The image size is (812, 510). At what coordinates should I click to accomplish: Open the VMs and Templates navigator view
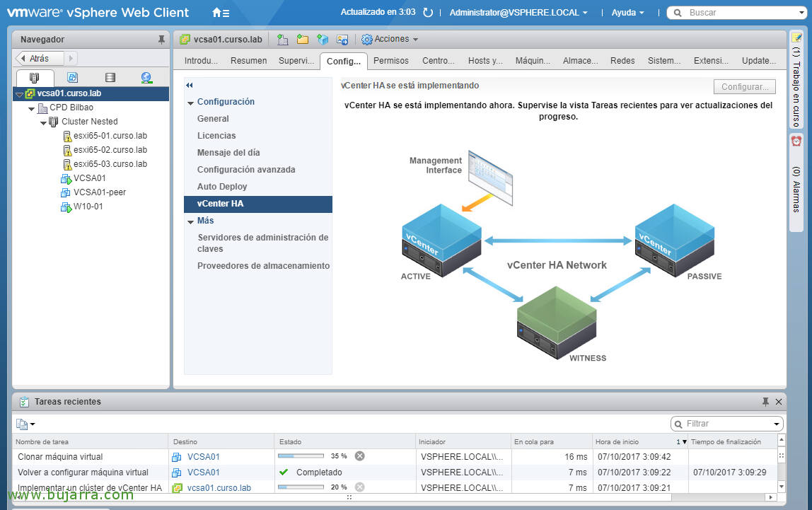[72, 78]
